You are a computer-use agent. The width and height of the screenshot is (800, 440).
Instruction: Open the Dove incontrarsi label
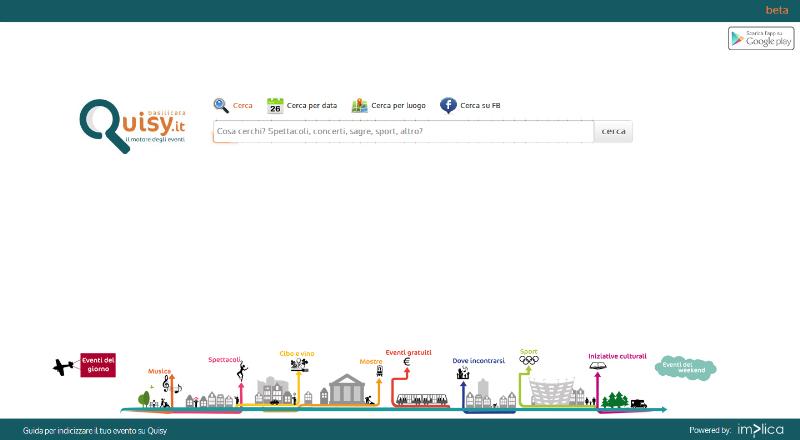479,360
